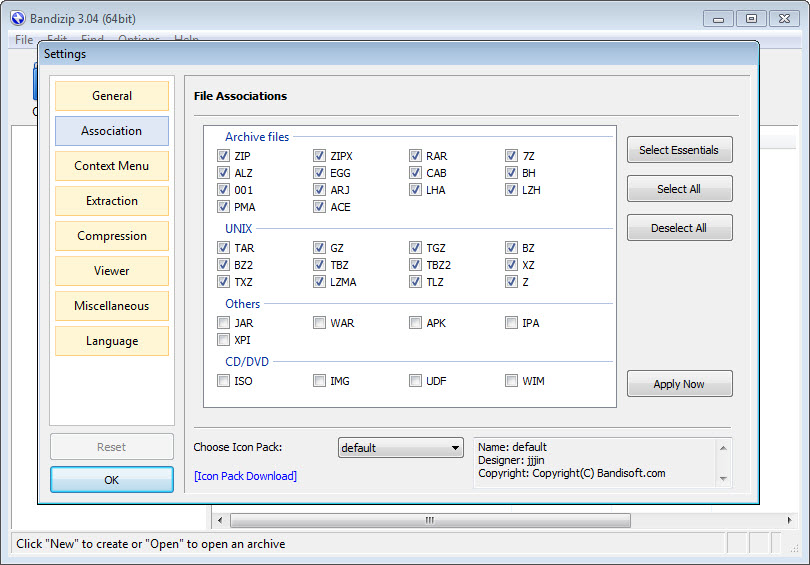The height and width of the screenshot is (565, 810).
Task: Toggle the TXZ checkbox
Action: pos(223,281)
